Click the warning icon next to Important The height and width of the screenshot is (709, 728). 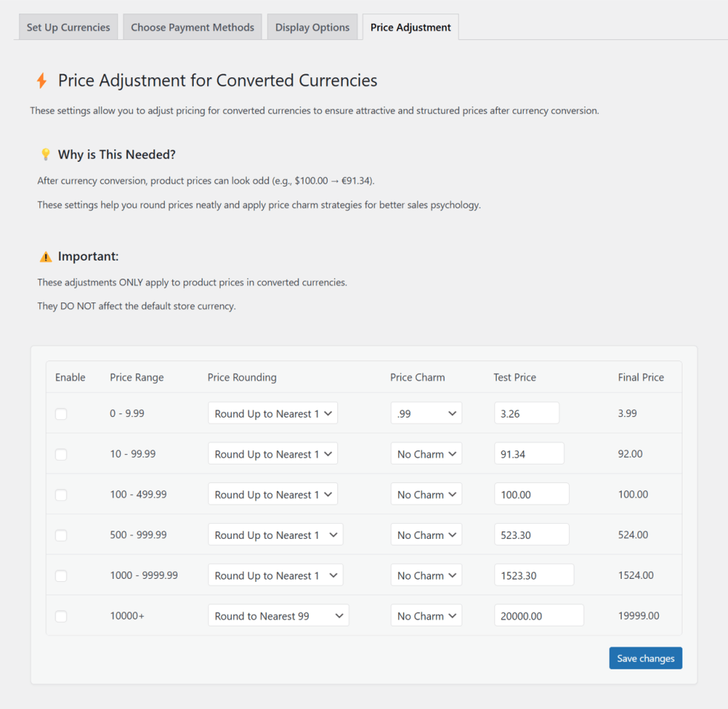coord(45,256)
